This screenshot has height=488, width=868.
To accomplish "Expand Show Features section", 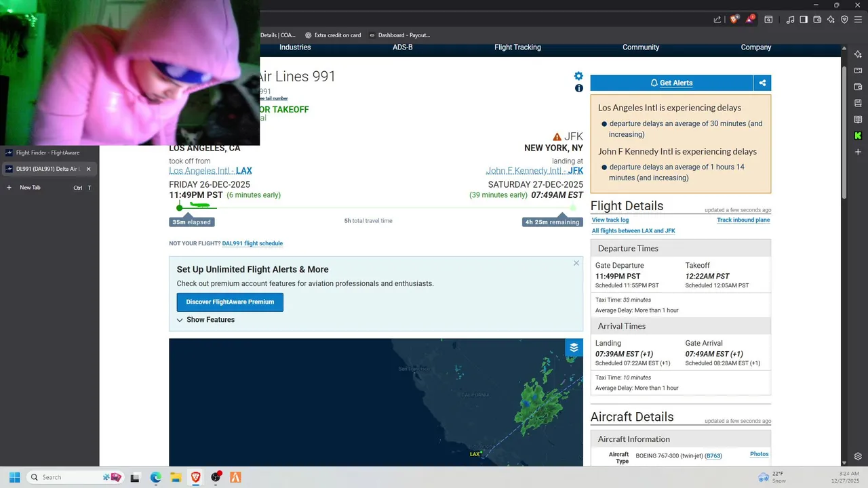I will click(205, 320).
